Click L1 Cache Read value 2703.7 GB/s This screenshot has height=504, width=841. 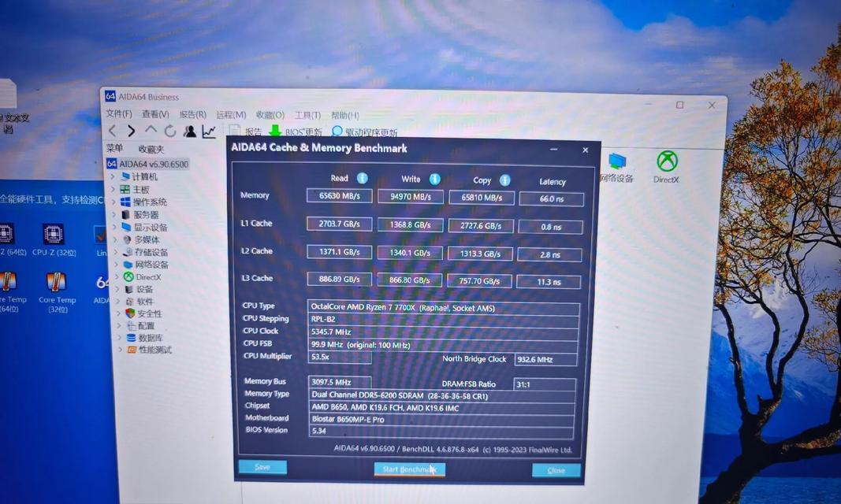(x=340, y=224)
